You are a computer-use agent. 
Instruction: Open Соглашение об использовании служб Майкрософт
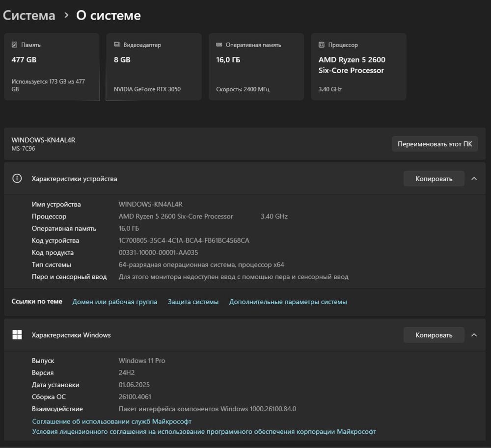tap(112, 422)
